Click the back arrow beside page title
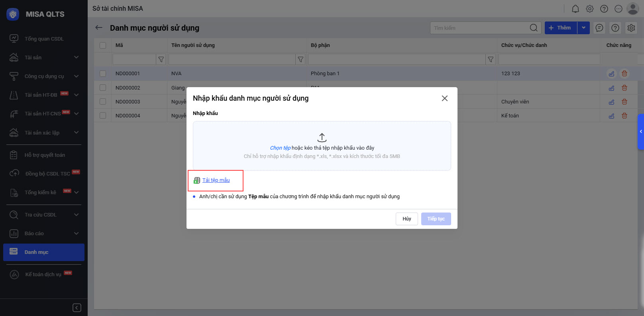644x316 pixels. coord(99,28)
